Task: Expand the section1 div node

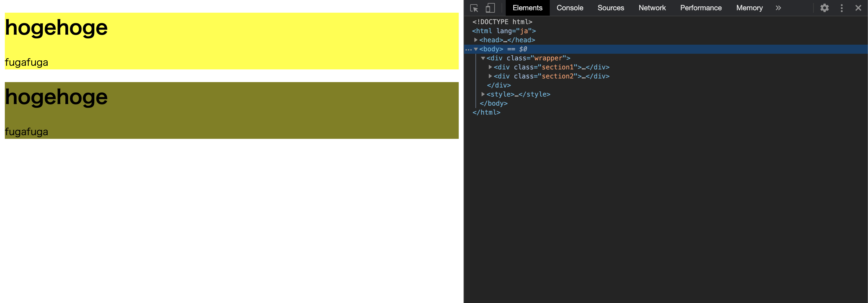Action: [491, 67]
